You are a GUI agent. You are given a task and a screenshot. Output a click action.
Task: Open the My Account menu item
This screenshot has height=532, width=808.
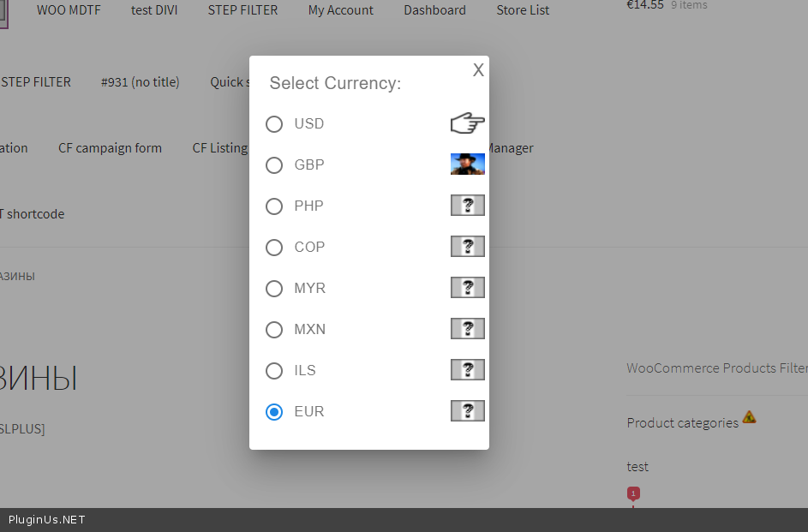[x=341, y=10]
